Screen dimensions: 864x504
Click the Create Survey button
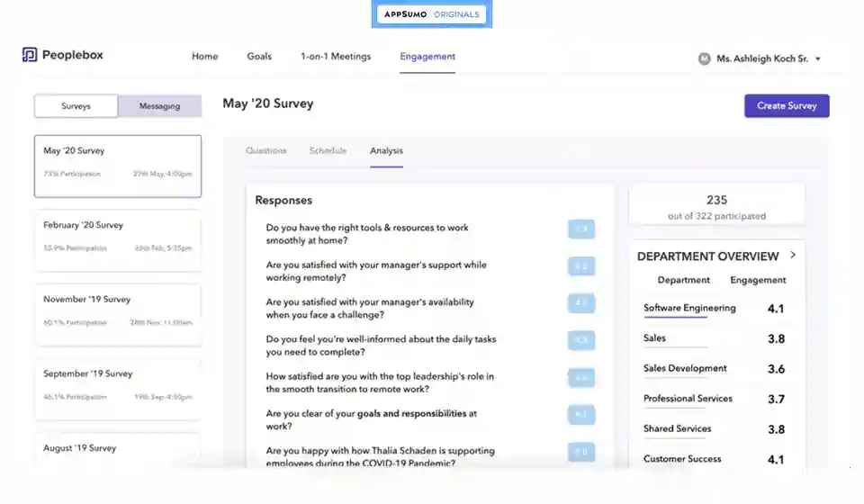tap(786, 106)
